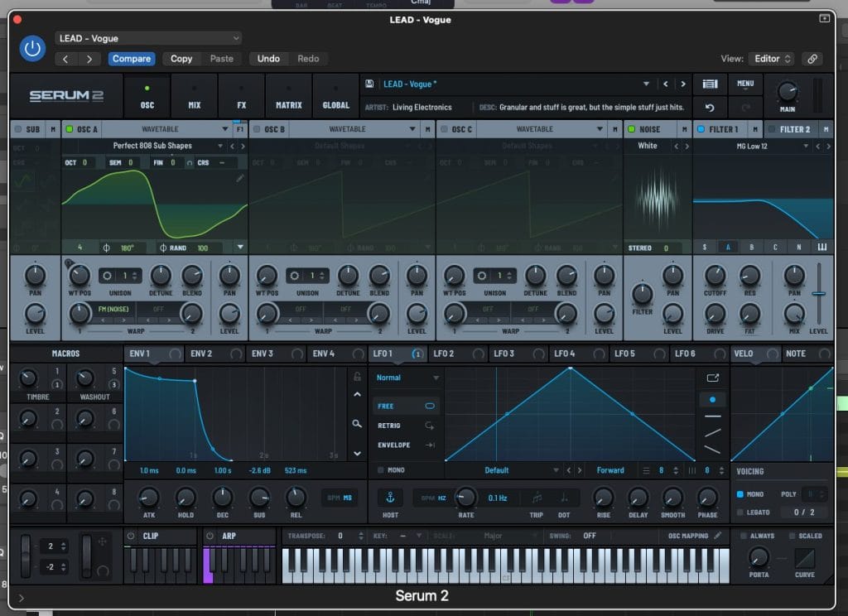Click the save preset floppy disk icon
This screenshot has height=616, width=848.
point(370,84)
